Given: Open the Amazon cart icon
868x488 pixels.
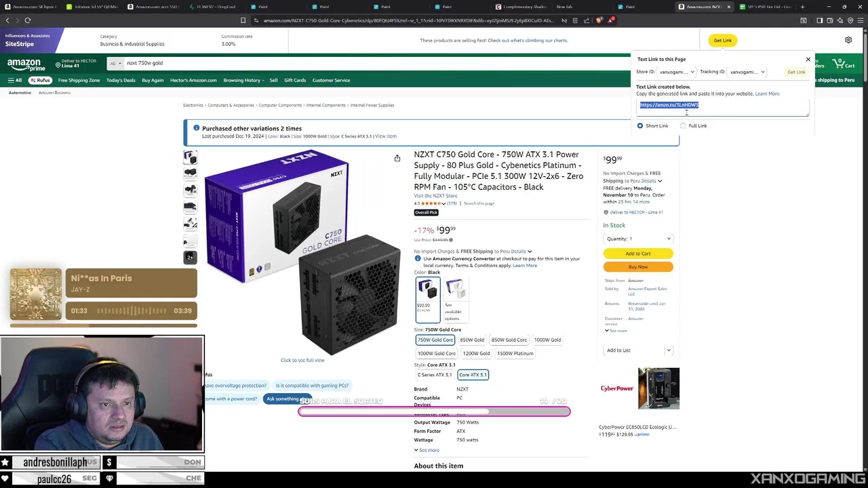Looking at the screenshot, I should (x=845, y=64).
